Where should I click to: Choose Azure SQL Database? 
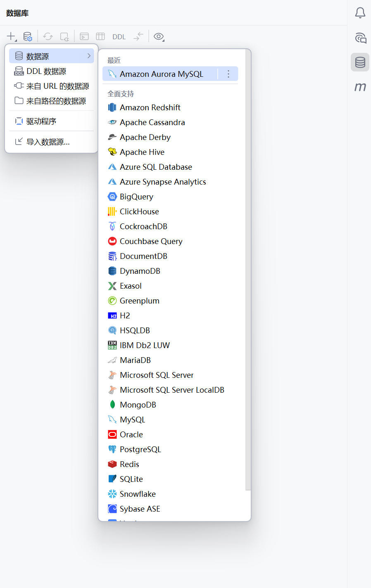(x=170, y=167)
